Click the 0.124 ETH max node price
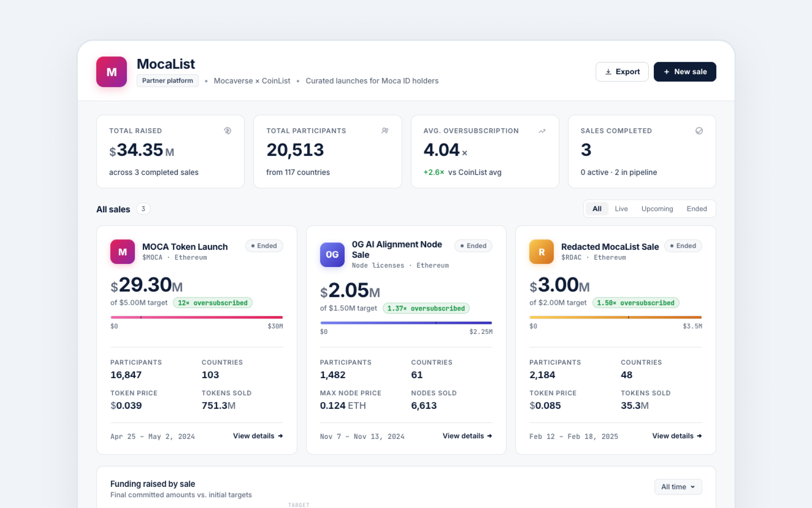Image resolution: width=812 pixels, height=508 pixels. tap(343, 405)
